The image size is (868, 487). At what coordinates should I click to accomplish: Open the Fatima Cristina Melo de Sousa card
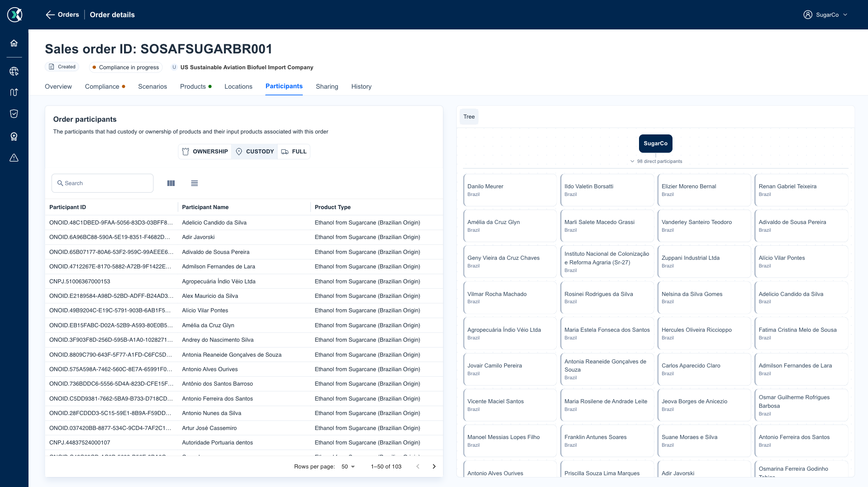[801, 333]
